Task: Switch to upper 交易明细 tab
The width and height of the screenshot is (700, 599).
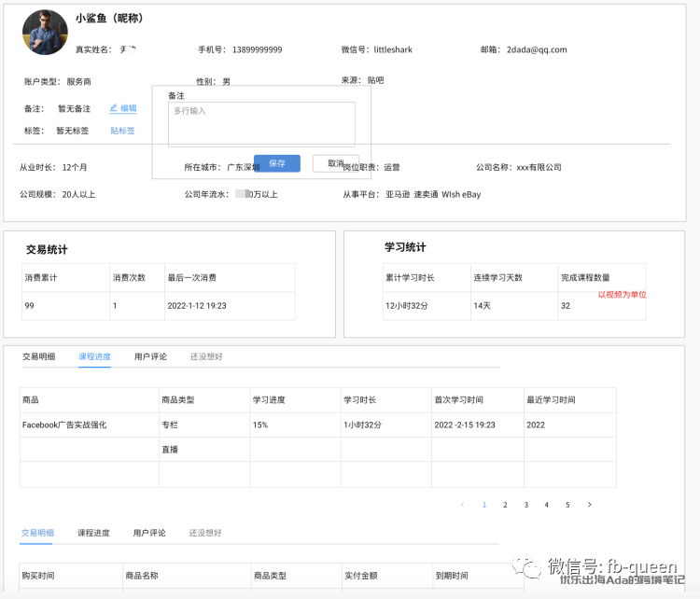Action: click(x=39, y=356)
